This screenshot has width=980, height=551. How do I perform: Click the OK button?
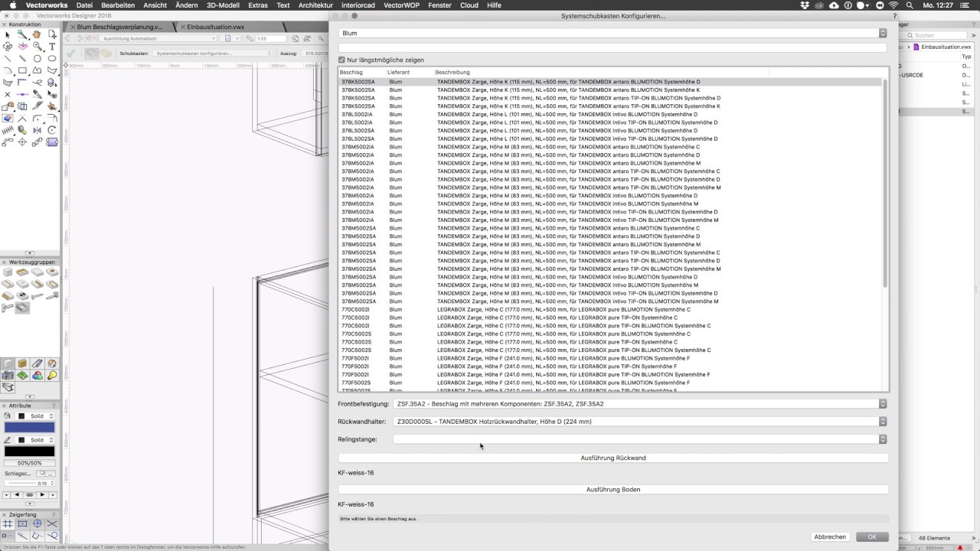(872, 537)
